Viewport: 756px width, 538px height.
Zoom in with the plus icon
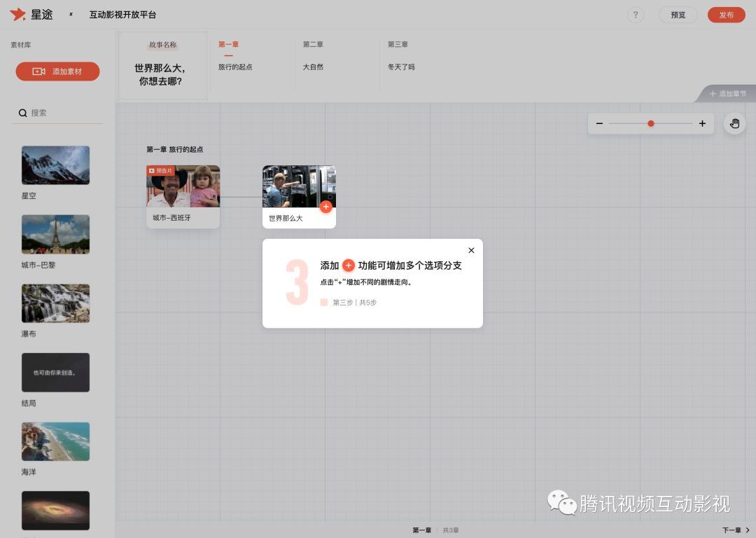click(x=703, y=123)
